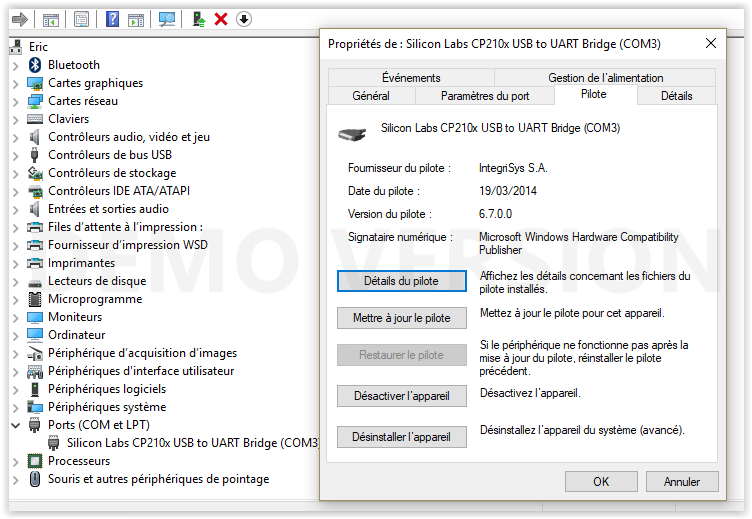Expand the Processeurs category
Image resolution: width=752 pixels, height=519 pixels.
click(x=15, y=461)
